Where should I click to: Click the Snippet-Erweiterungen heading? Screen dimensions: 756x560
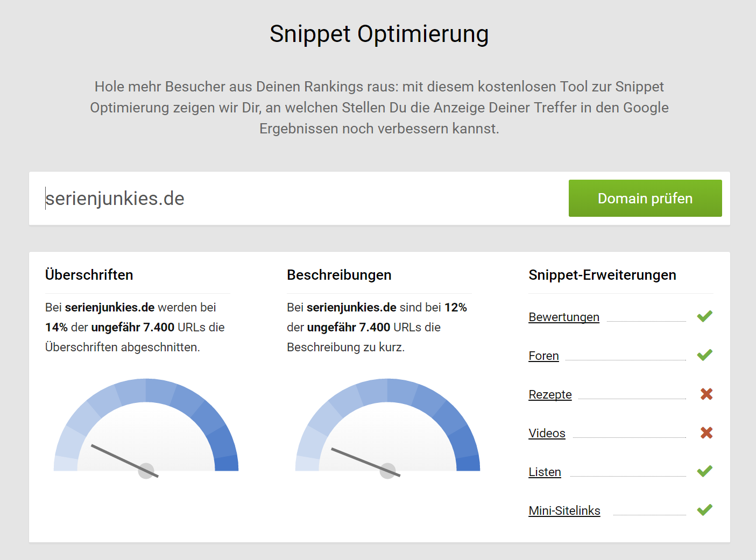pyautogui.click(x=602, y=275)
